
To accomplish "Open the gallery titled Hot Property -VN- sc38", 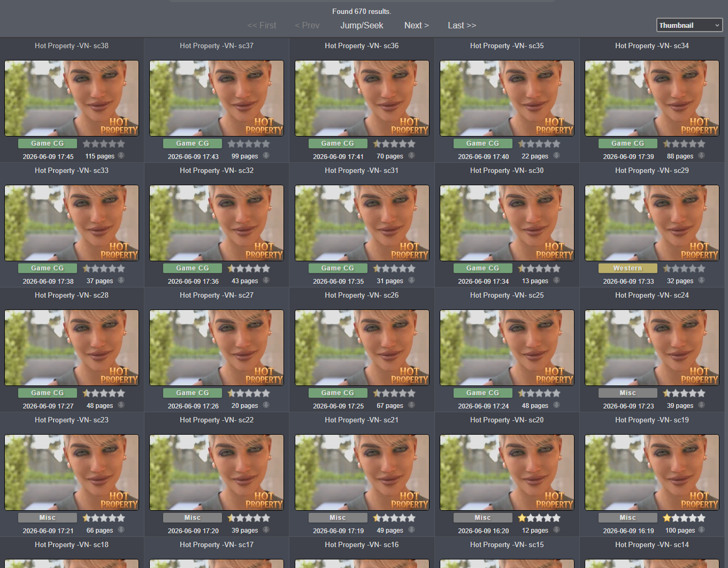I will [x=72, y=46].
